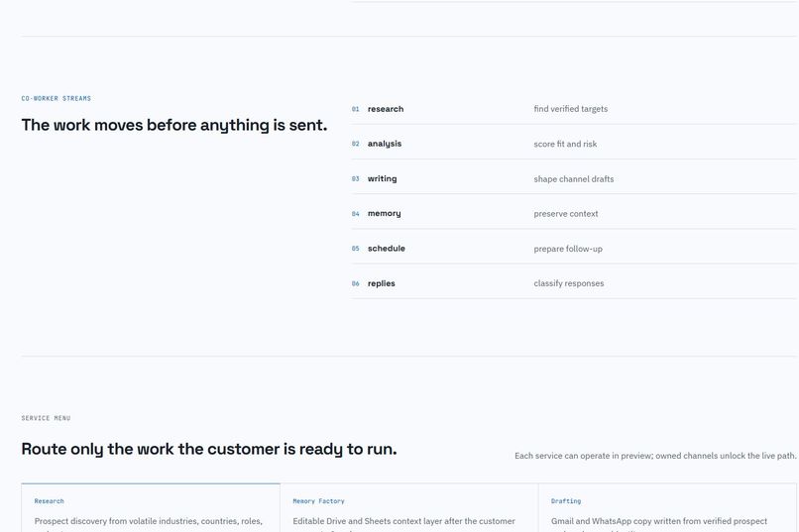Click the 'find verified targets' description
799x532 pixels.
tap(571, 109)
